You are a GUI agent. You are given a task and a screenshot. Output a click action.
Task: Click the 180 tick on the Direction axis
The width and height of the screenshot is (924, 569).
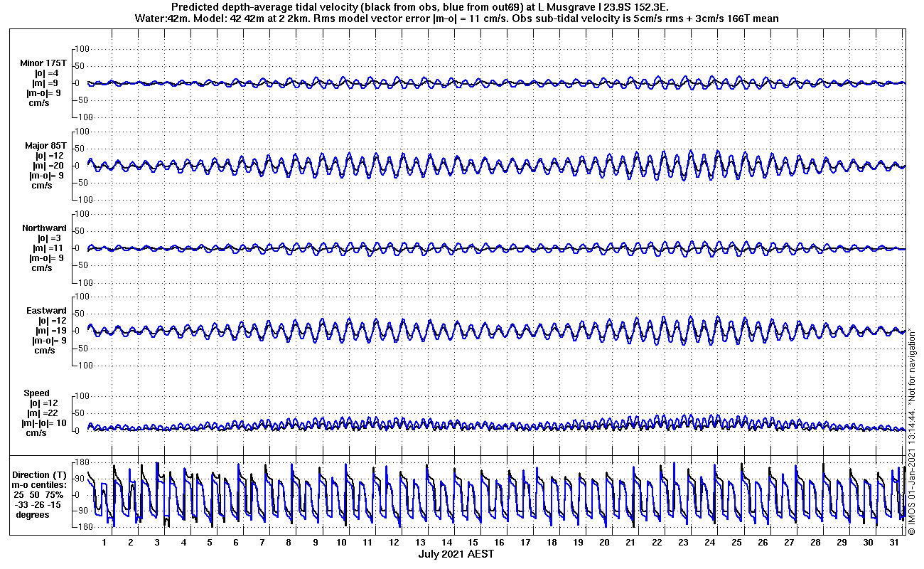tap(81, 463)
